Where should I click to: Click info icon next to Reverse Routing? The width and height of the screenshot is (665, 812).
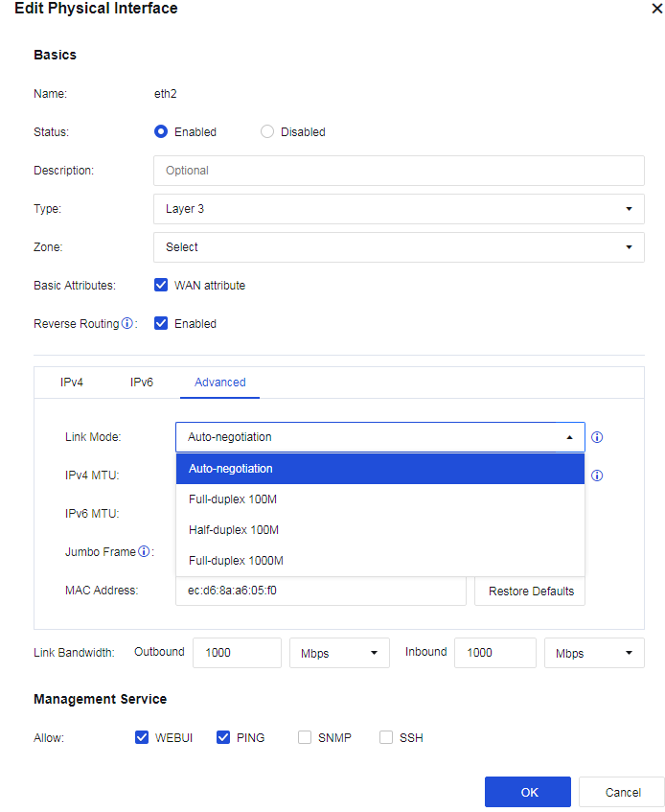127,324
